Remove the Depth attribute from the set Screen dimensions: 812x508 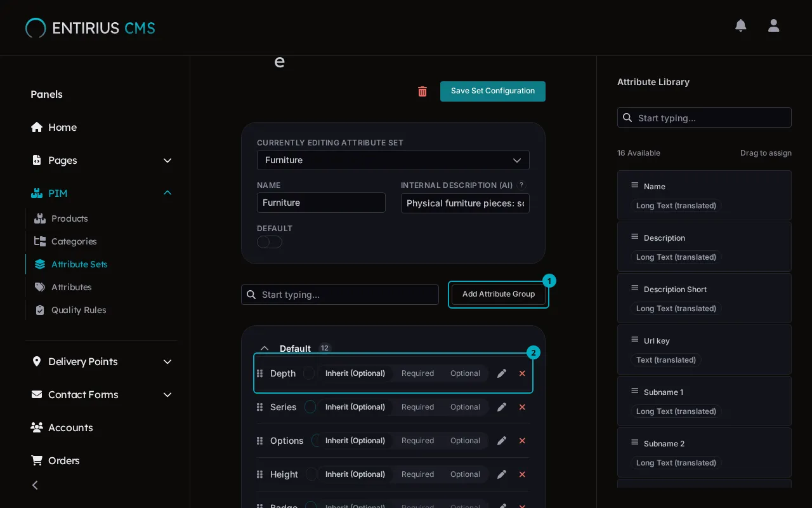(522, 373)
